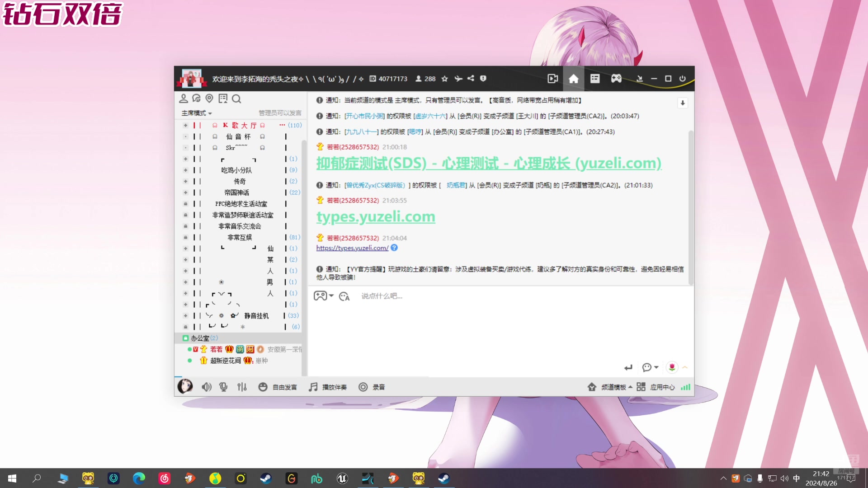The image size is (868, 488).
Task: Expand the K歌大厅 channel
Action: coord(185,125)
